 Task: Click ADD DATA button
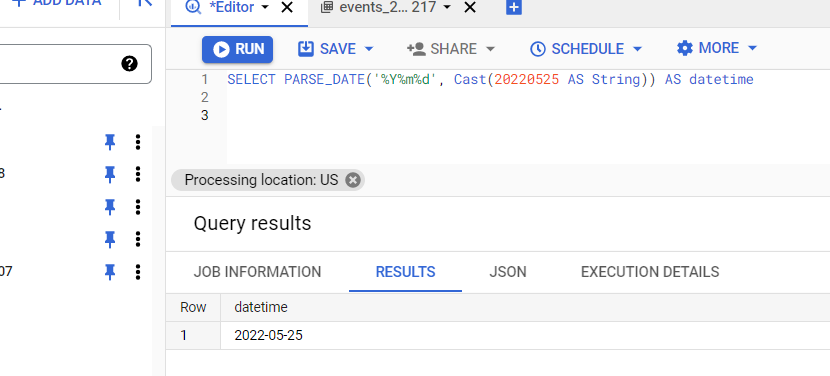pyautogui.click(x=56, y=3)
